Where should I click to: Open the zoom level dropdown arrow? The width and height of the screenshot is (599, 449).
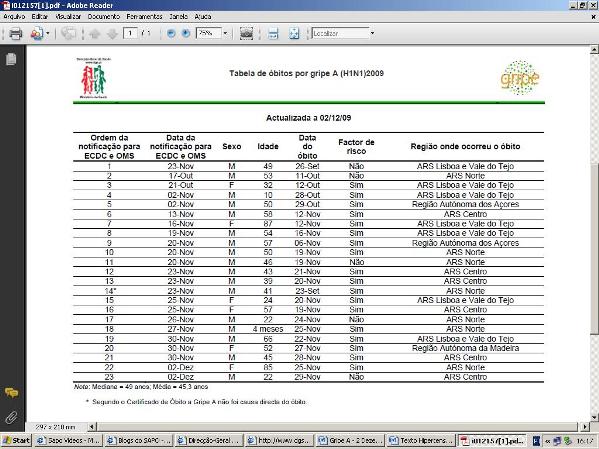pyautogui.click(x=225, y=33)
